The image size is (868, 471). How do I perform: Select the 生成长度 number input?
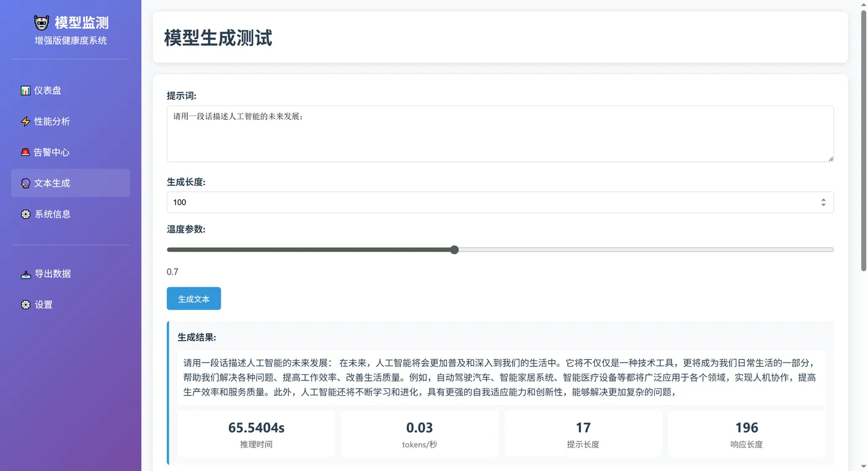tap(434, 202)
